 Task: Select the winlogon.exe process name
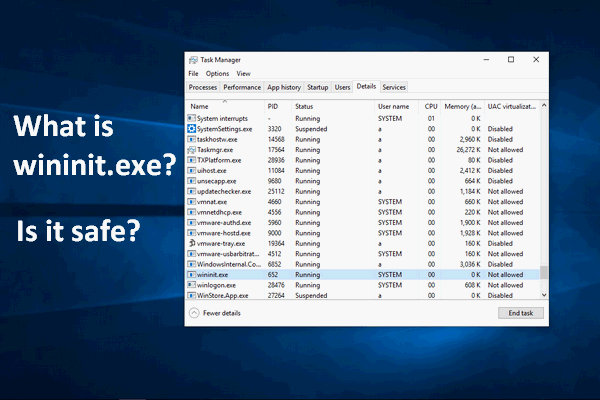tap(216, 285)
